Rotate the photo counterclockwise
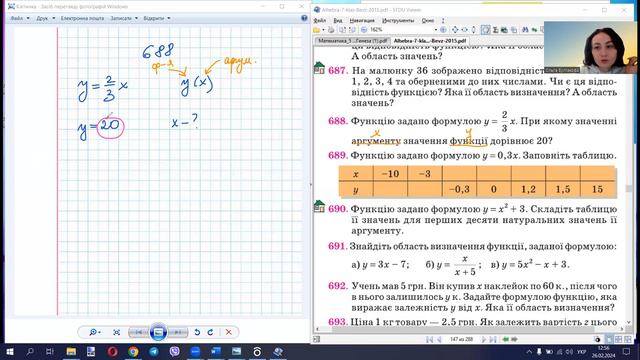 [197, 332]
